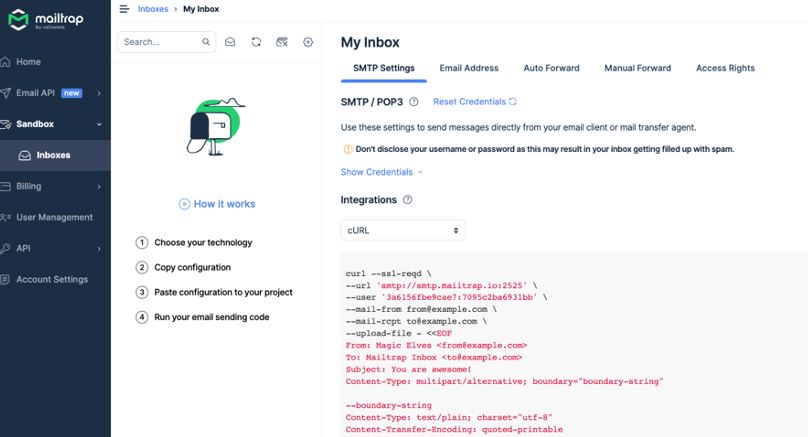Click the Content-Transfer-Encoding quoted-printable line
This screenshot has width=808, height=437.
(454, 429)
